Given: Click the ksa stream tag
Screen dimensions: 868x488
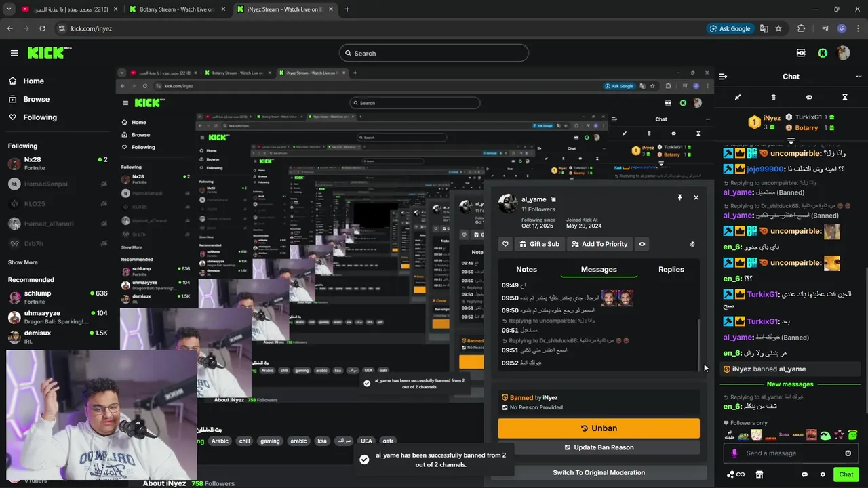Looking at the screenshot, I should [322, 441].
